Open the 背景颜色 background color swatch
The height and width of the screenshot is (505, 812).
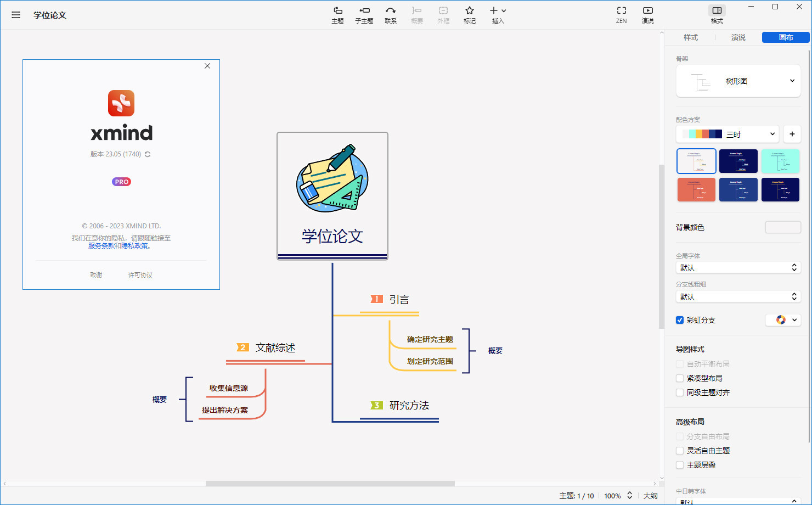783,227
